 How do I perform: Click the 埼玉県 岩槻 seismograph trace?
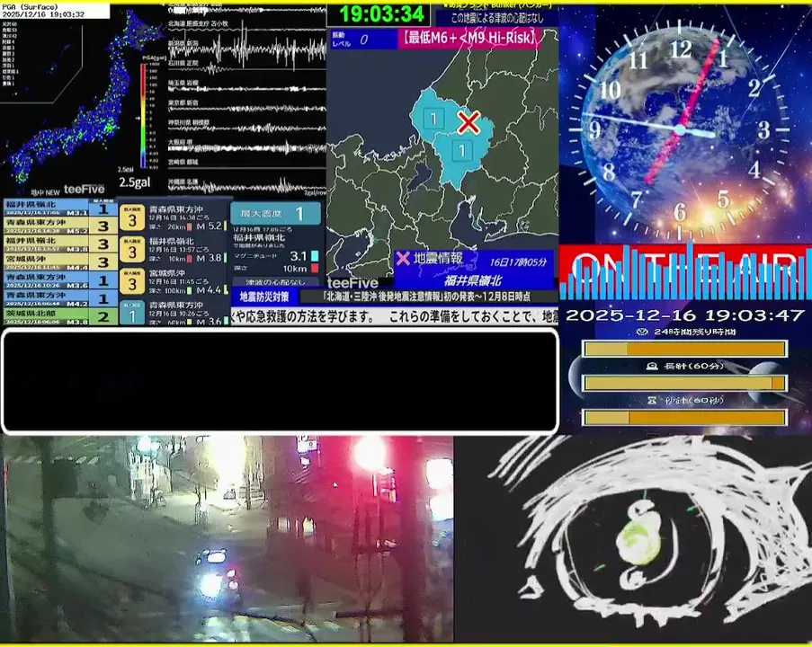247,87
